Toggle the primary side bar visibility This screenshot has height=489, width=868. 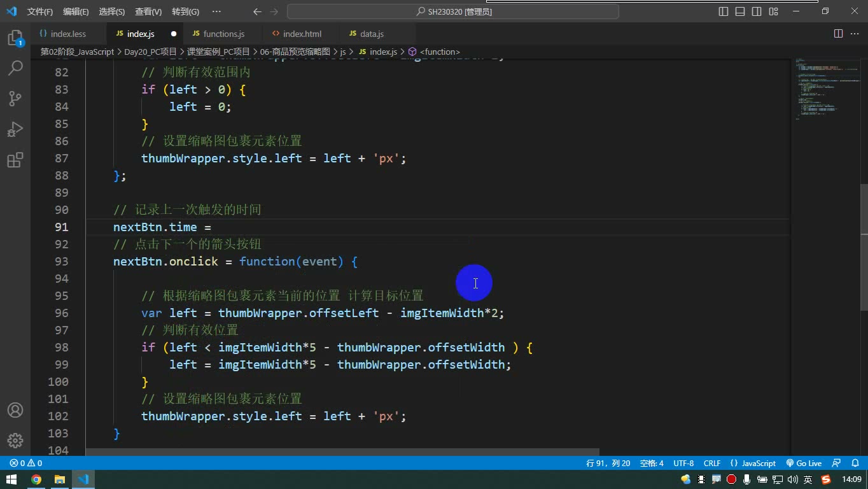pyautogui.click(x=724, y=11)
